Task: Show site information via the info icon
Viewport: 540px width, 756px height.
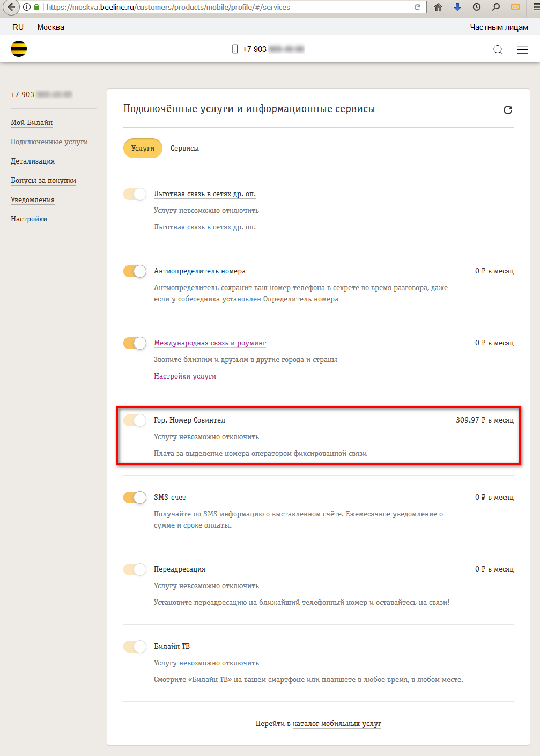Action: click(x=27, y=7)
